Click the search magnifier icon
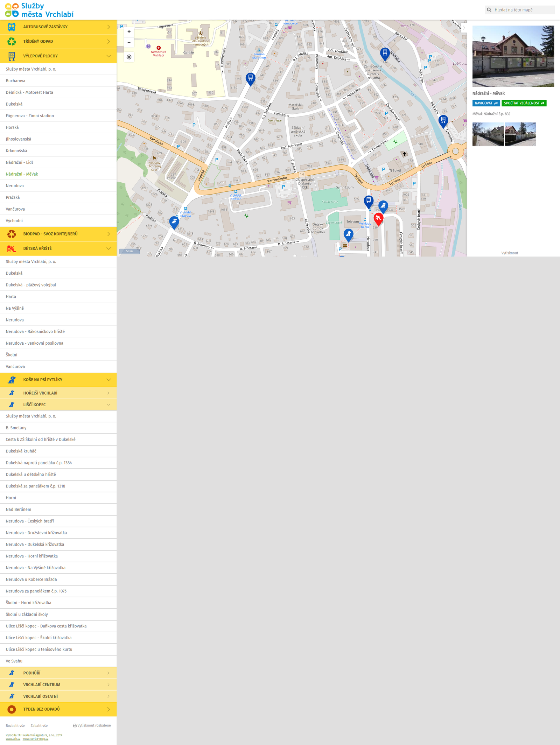 click(x=489, y=10)
